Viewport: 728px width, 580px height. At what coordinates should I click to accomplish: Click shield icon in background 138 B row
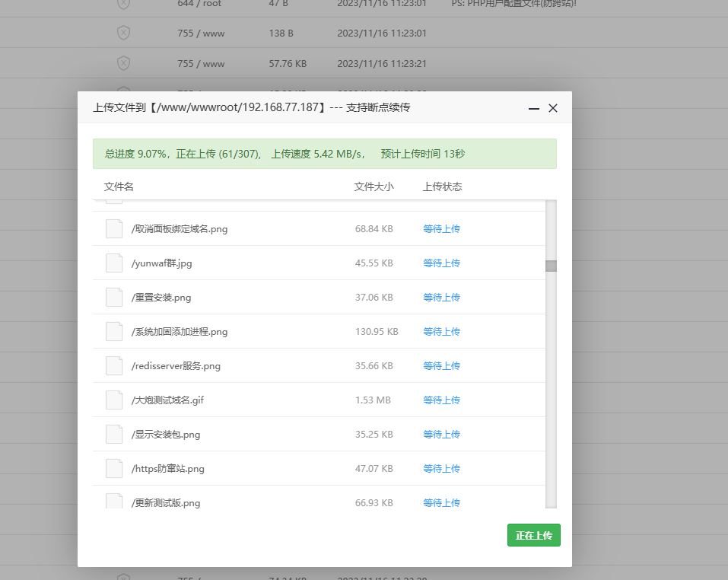click(x=123, y=33)
